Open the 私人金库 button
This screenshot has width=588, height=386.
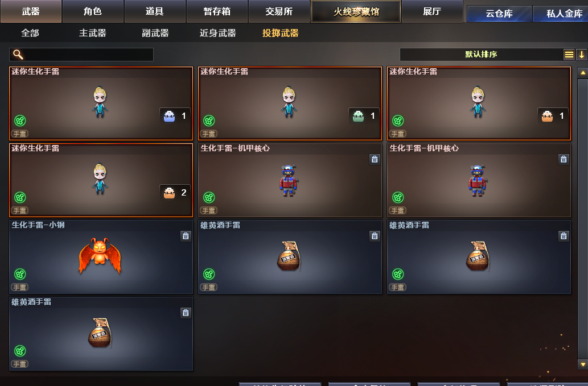click(x=562, y=14)
